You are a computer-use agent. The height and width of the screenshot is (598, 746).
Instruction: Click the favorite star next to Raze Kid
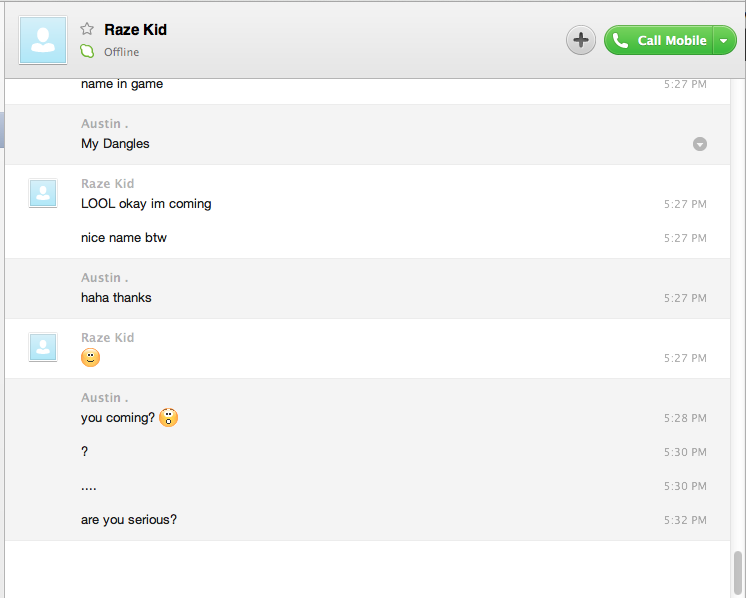(x=88, y=29)
